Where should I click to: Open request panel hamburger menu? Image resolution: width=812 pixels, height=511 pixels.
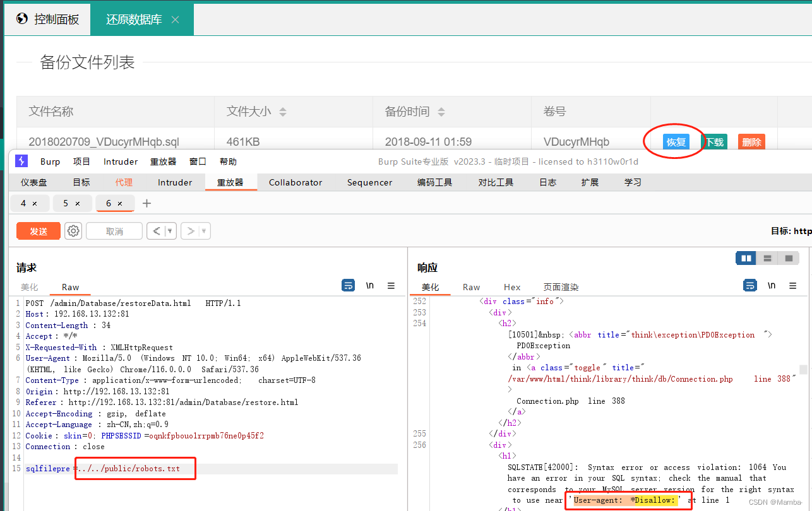point(391,286)
